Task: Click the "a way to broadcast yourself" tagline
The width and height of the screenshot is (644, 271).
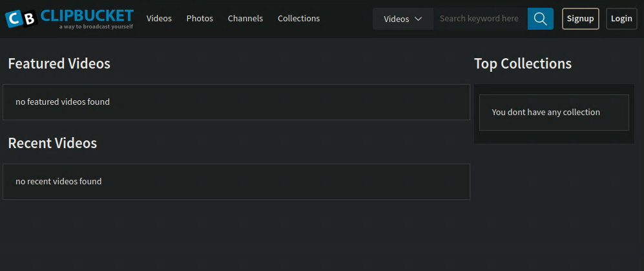Action: coord(96,27)
